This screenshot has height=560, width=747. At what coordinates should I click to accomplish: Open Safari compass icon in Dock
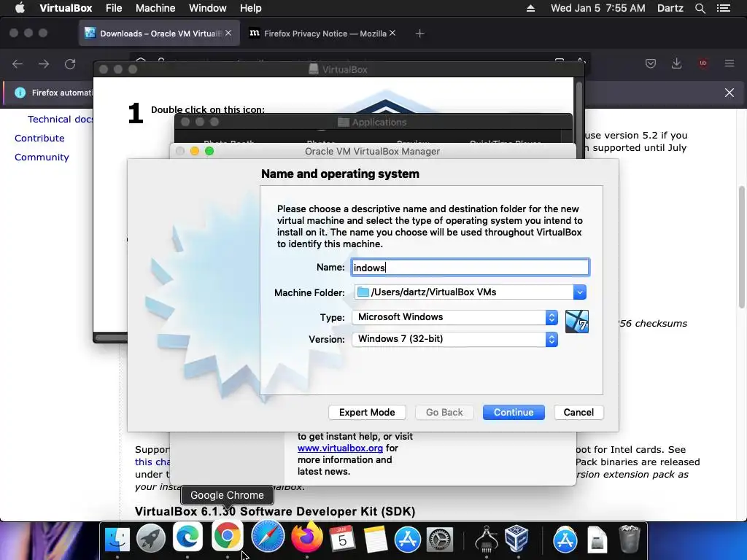[x=268, y=537]
